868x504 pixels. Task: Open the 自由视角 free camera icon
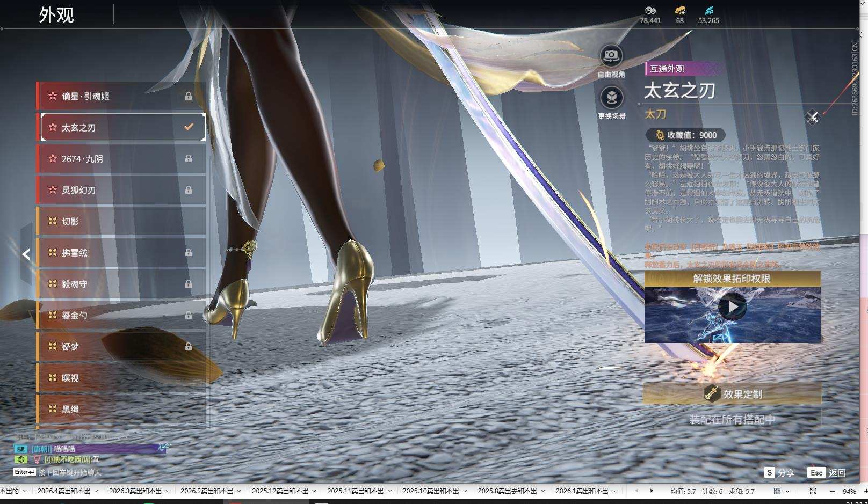click(611, 55)
